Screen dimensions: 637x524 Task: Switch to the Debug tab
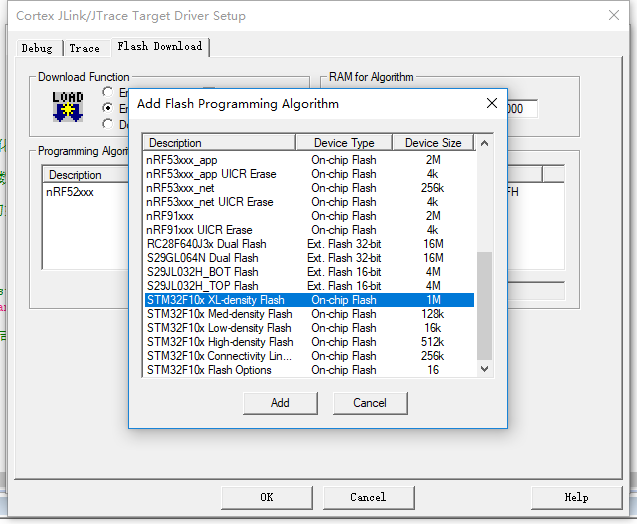click(x=37, y=48)
